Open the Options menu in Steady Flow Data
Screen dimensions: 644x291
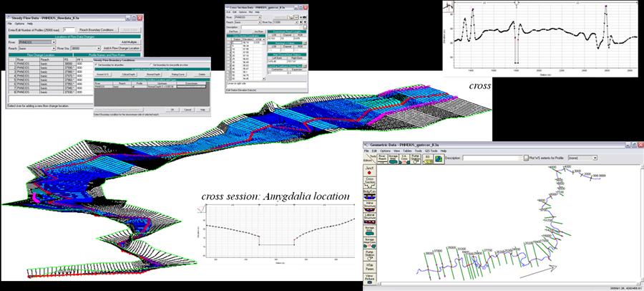tap(19, 24)
